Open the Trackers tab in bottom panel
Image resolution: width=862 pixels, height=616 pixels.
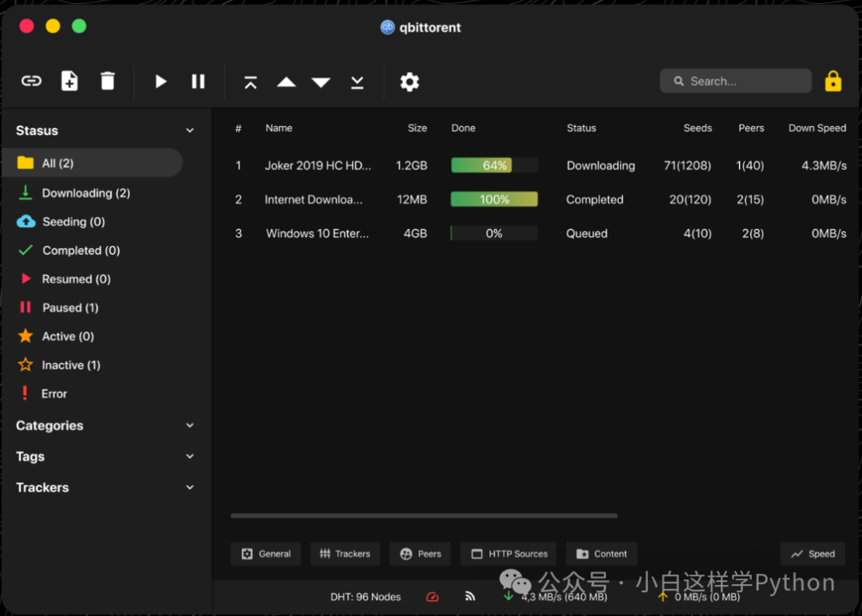pyautogui.click(x=346, y=554)
